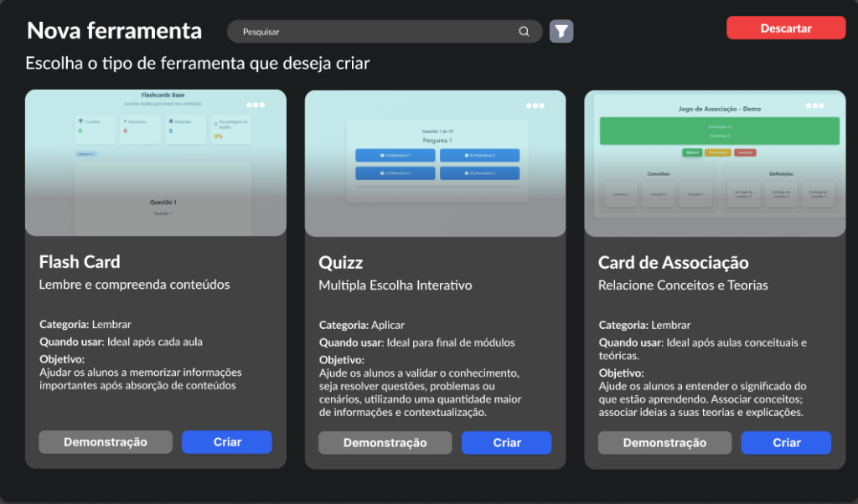
Task: Click the Porcentagem de Acerto icon
Action: (215, 123)
